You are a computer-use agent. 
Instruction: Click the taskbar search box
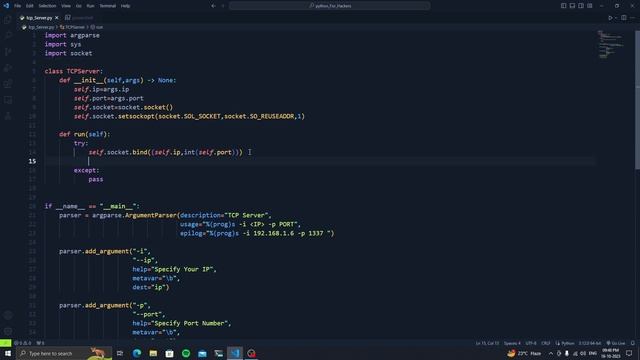tap(64, 353)
